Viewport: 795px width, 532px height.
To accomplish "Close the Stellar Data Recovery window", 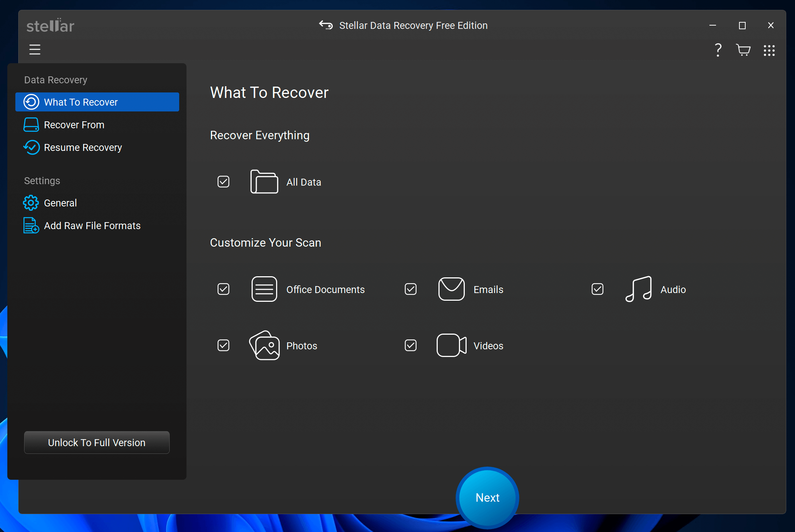I will 771,25.
